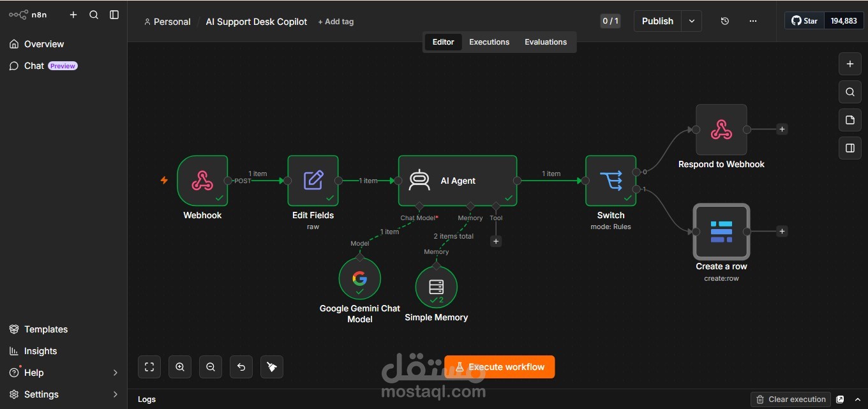Clear execution data
This screenshot has height=409, width=868.
coord(791,399)
